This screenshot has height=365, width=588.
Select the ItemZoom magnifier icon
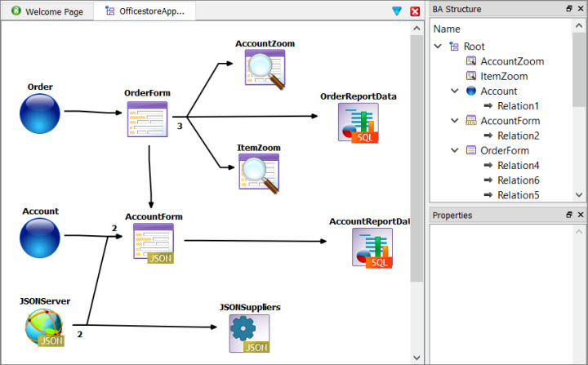(259, 172)
